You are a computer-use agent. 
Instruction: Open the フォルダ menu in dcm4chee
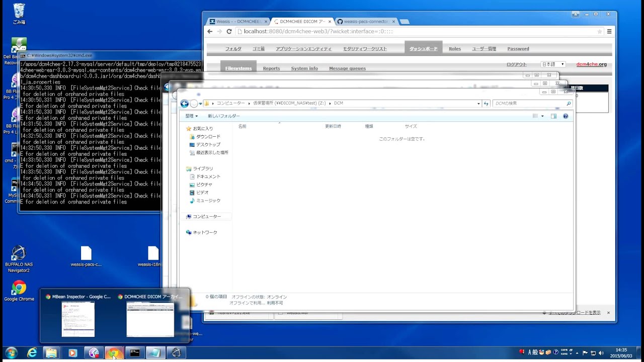click(233, 49)
